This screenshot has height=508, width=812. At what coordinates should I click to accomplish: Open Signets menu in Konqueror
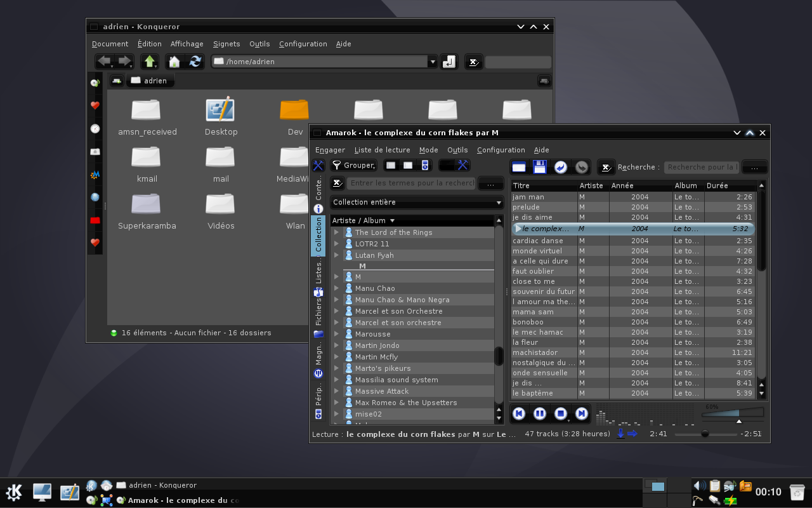pyautogui.click(x=226, y=44)
